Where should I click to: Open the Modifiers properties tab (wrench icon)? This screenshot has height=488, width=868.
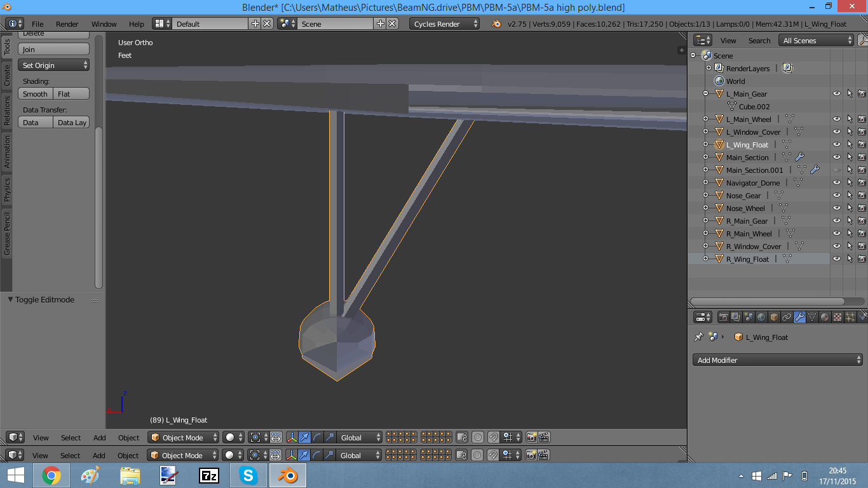coord(799,317)
